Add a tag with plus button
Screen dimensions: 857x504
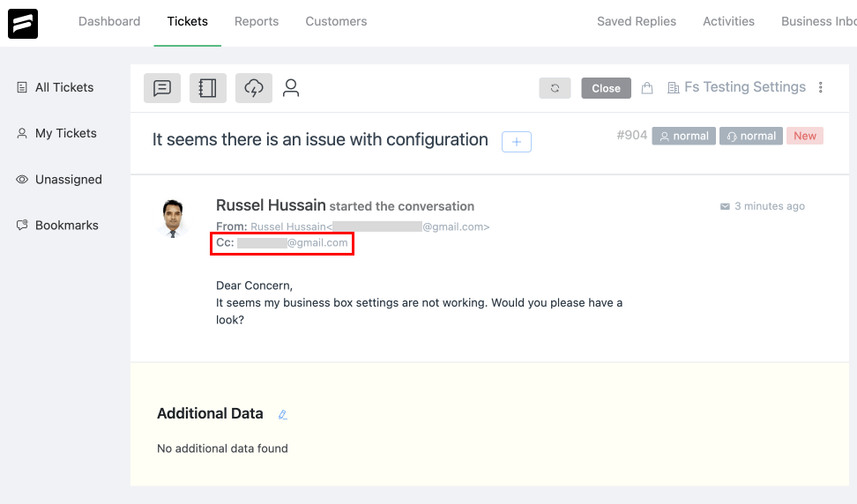[x=517, y=142]
